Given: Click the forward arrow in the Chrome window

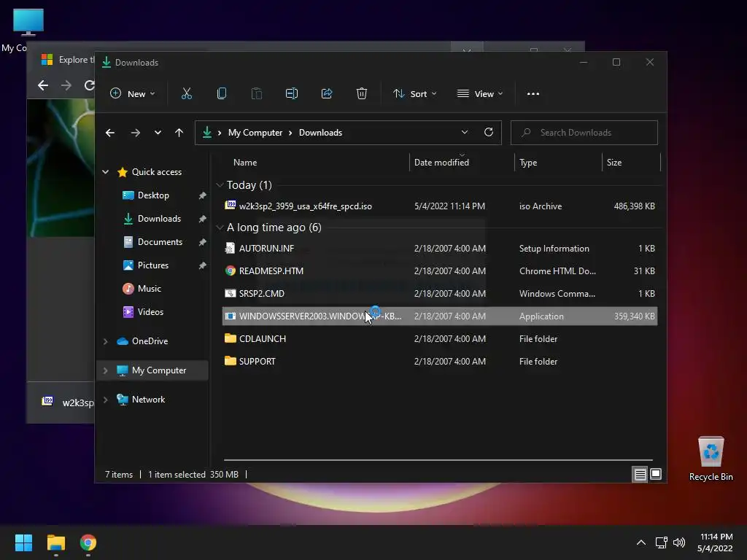Looking at the screenshot, I should 66,85.
